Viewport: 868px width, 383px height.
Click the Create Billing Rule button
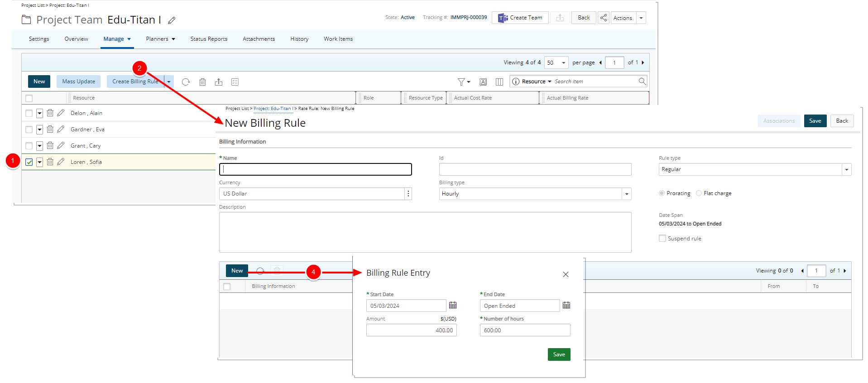135,81
